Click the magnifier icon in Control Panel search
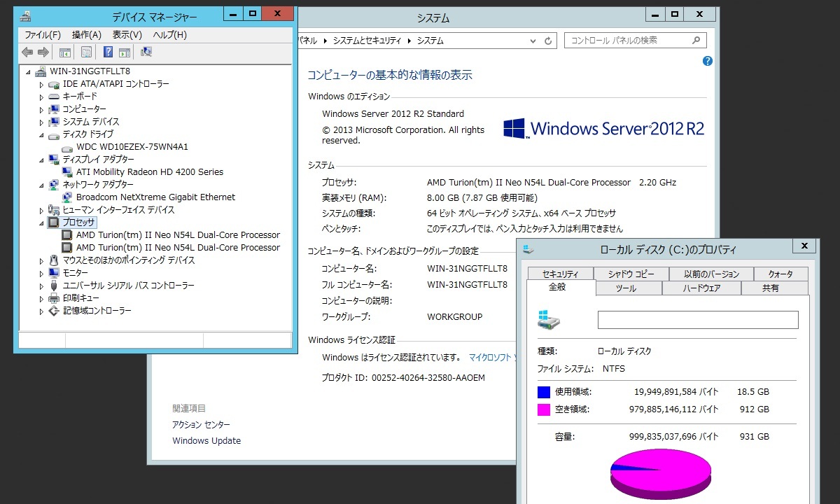The height and width of the screenshot is (504, 840). tap(696, 41)
